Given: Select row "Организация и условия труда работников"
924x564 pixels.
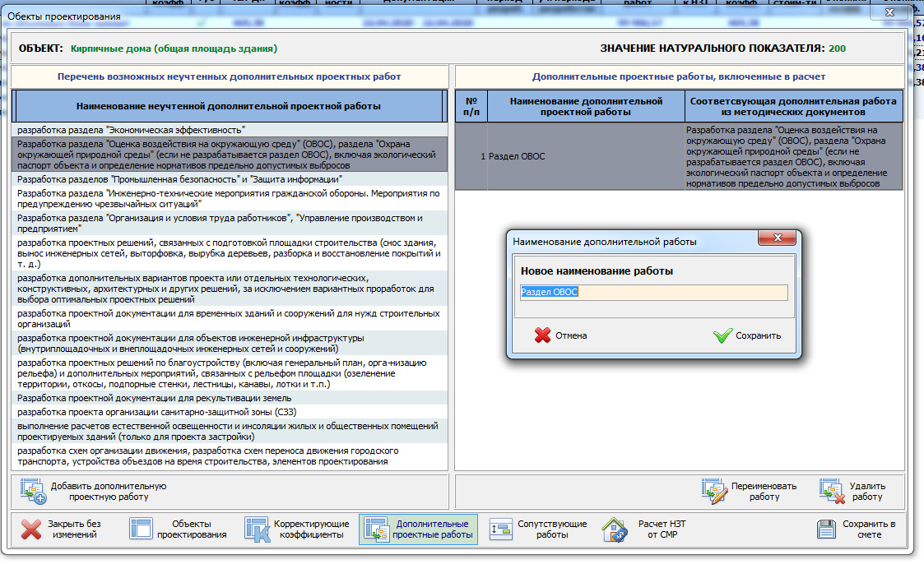Looking at the screenshot, I should (x=230, y=223).
